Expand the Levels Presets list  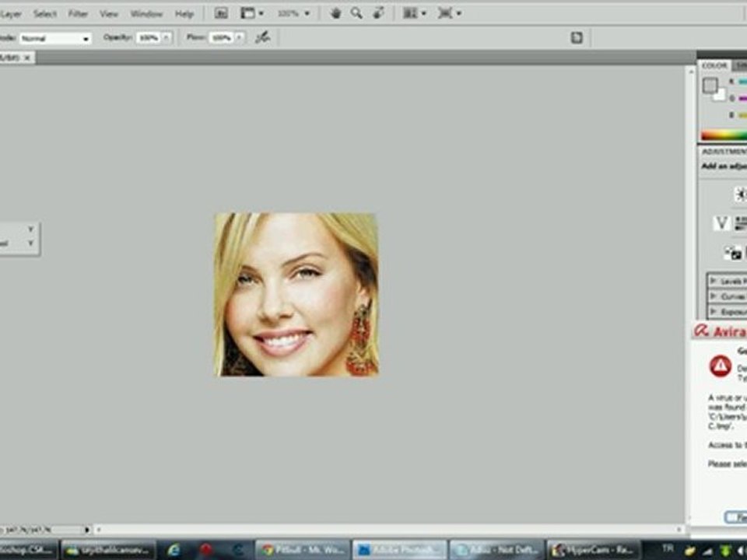pos(727,281)
